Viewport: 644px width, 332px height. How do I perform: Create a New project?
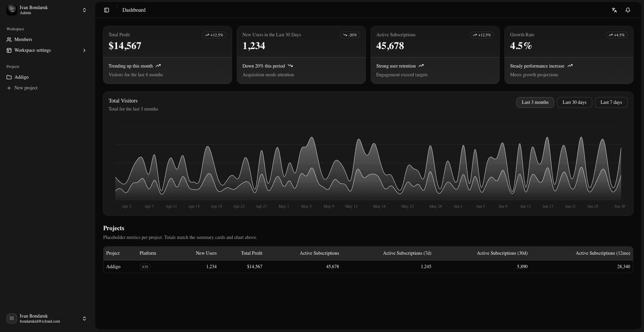click(x=47, y=88)
